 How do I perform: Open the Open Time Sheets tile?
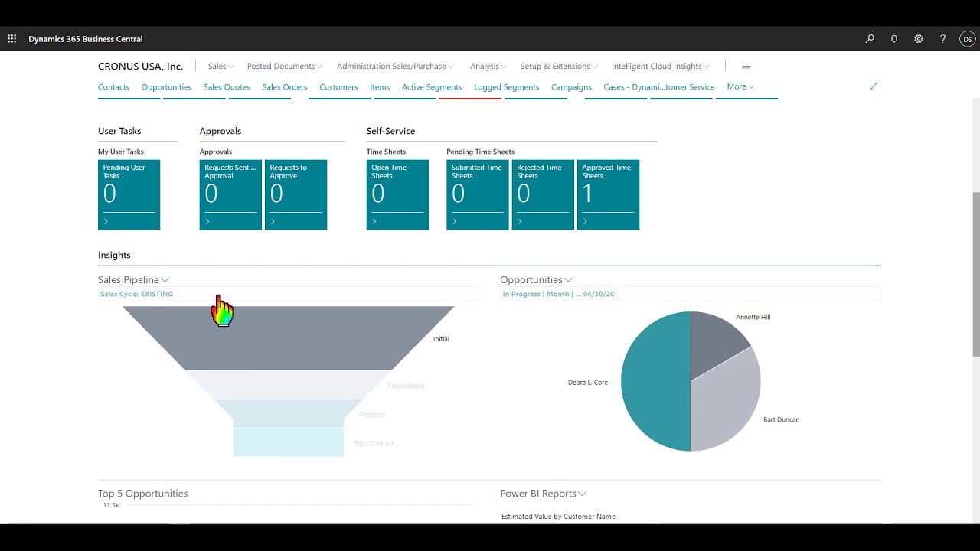tap(397, 194)
